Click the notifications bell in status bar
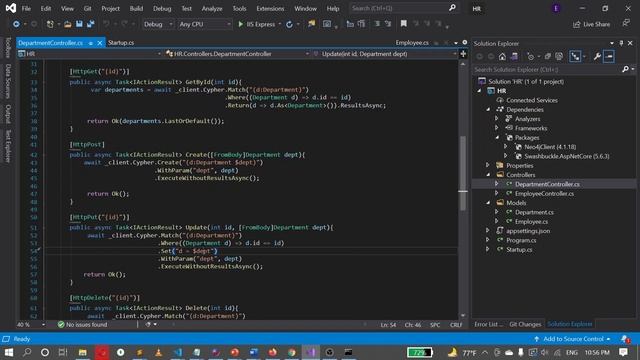The height and width of the screenshot is (360, 640). (625, 339)
